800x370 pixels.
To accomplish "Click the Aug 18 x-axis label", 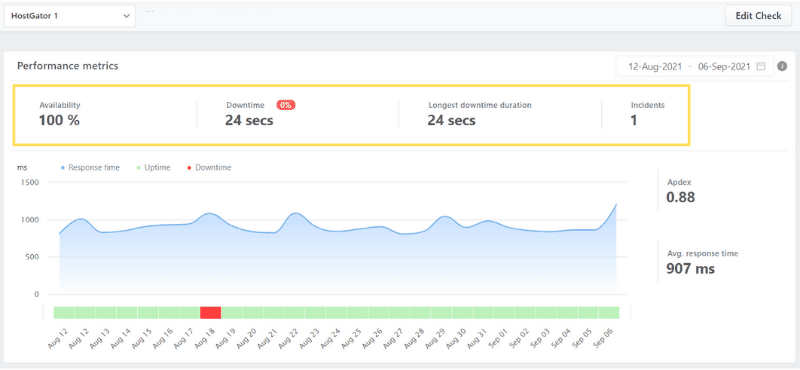I will [x=205, y=338].
